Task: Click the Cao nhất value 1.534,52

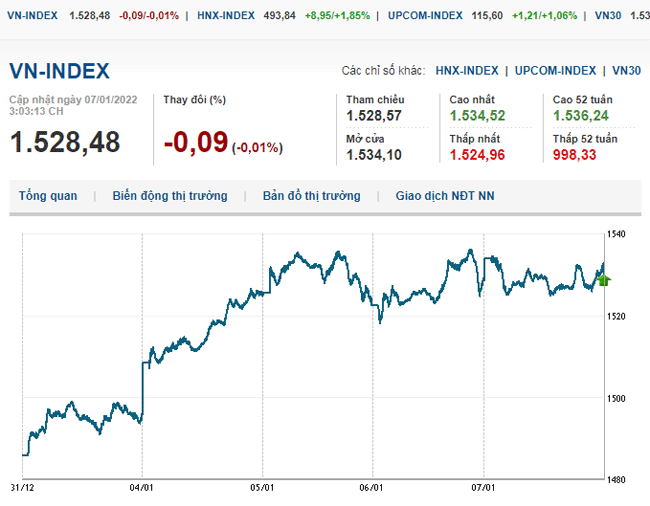Action: point(477,116)
